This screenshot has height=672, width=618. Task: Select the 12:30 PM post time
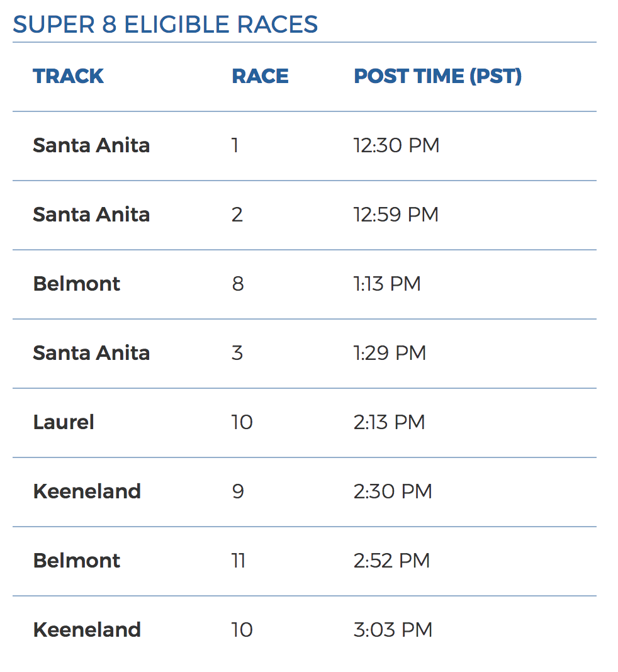[396, 145]
